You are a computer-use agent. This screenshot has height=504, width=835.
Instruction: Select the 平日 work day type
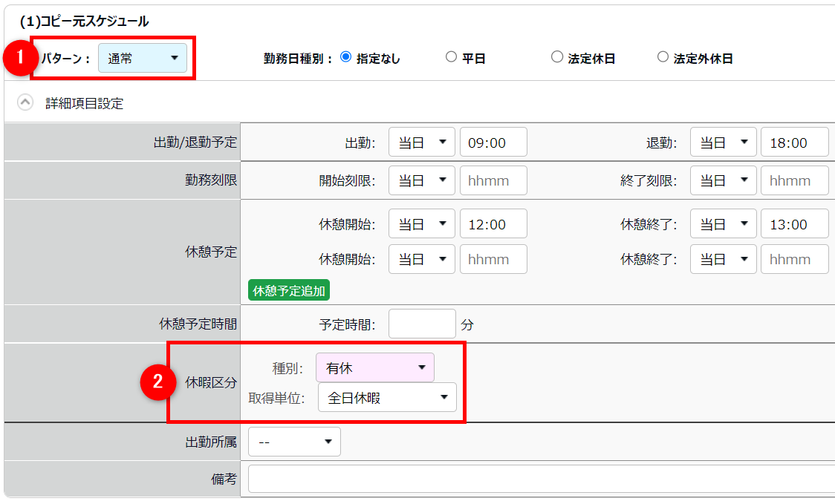click(451, 57)
